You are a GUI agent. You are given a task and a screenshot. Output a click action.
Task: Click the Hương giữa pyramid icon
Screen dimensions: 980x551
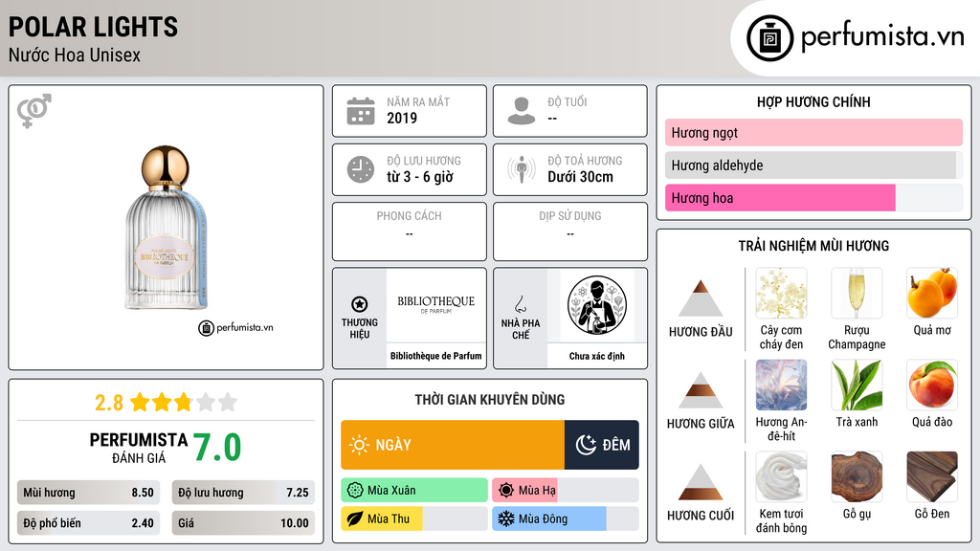701,390
